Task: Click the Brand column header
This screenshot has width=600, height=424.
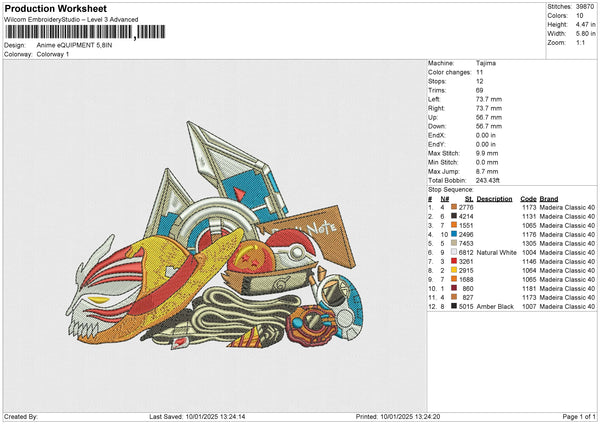Action: pyautogui.click(x=549, y=199)
